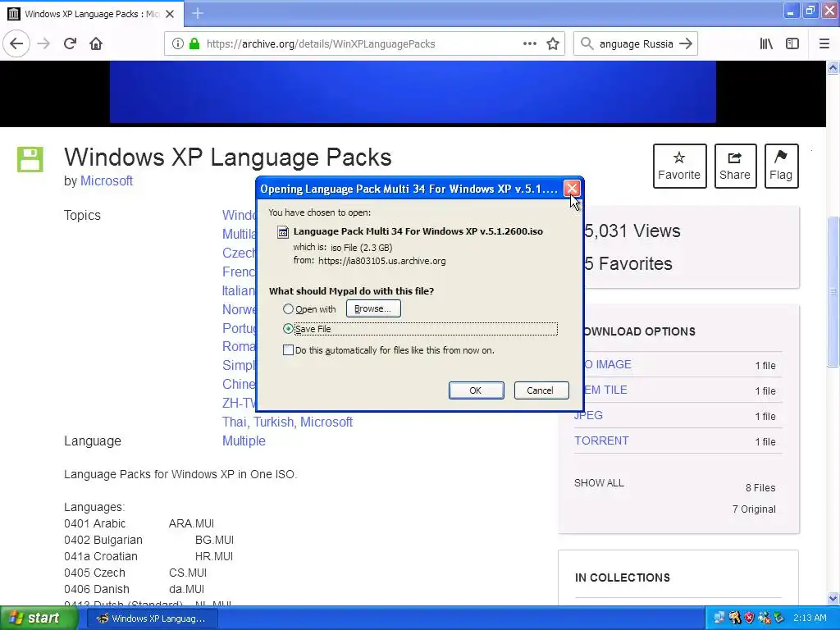Open page actions three-dot menu
The image size is (840, 630).
pyautogui.click(x=529, y=44)
